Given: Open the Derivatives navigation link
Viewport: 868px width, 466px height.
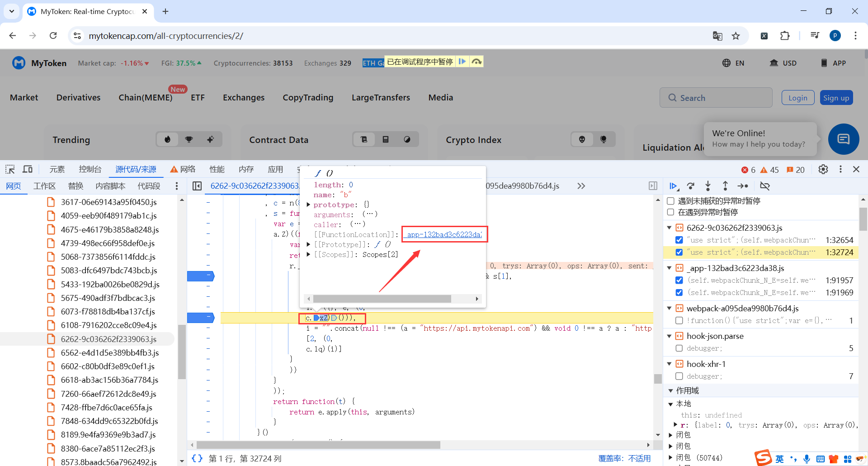Looking at the screenshot, I should [79, 97].
